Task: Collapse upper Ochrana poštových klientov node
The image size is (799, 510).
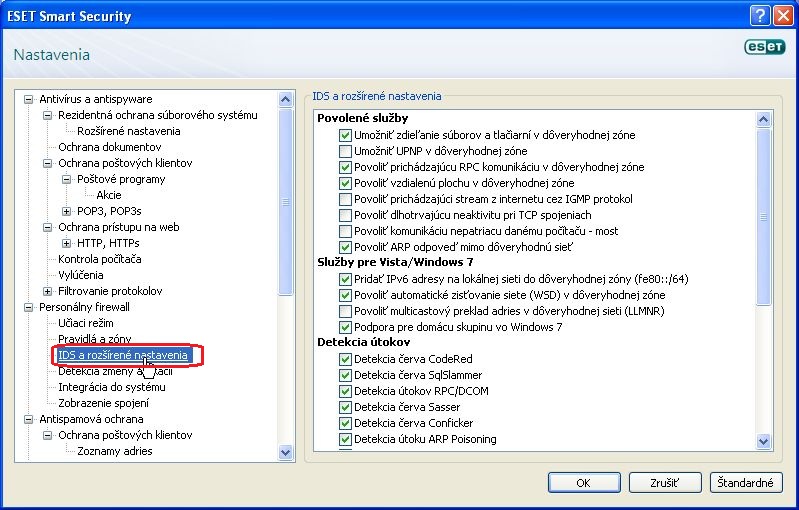Action: [47, 164]
